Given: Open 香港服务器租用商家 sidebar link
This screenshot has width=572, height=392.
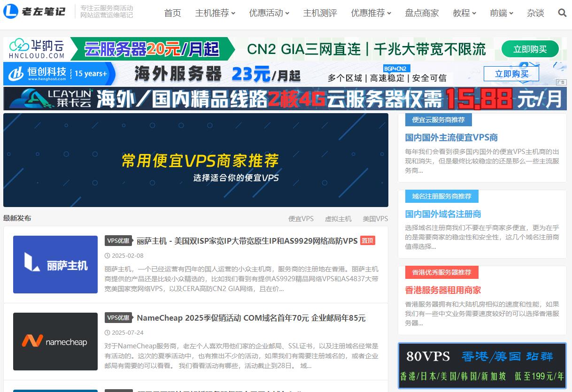Looking at the screenshot, I should coord(443,290).
